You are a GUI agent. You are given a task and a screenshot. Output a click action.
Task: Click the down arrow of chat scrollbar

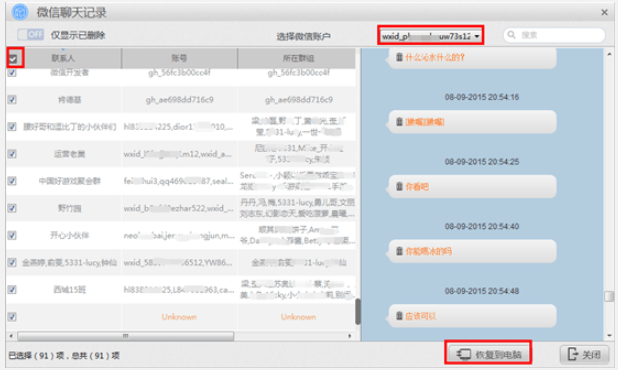(x=609, y=336)
